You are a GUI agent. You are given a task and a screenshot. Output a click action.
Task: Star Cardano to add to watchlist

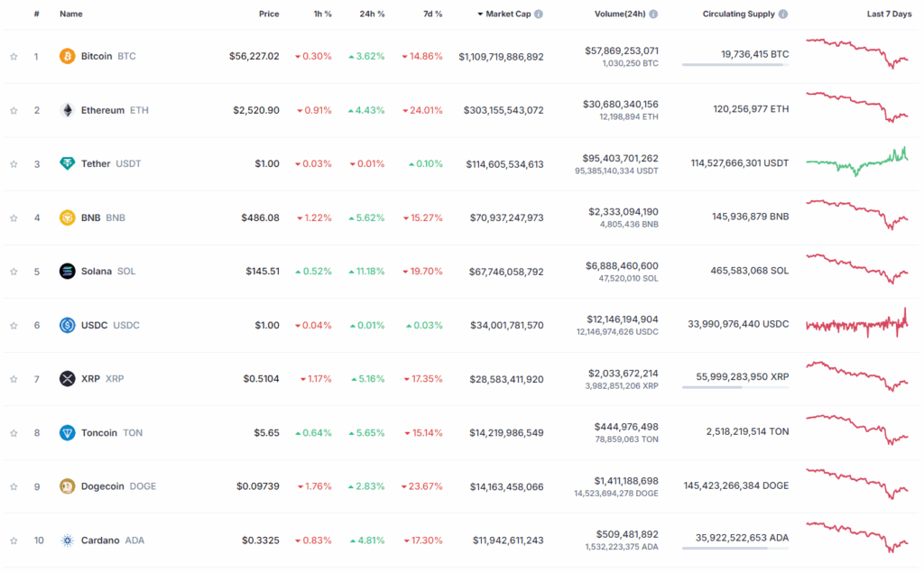[14, 541]
